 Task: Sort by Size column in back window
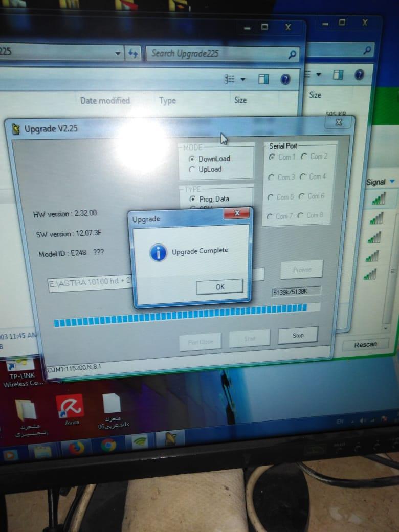[315, 95]
